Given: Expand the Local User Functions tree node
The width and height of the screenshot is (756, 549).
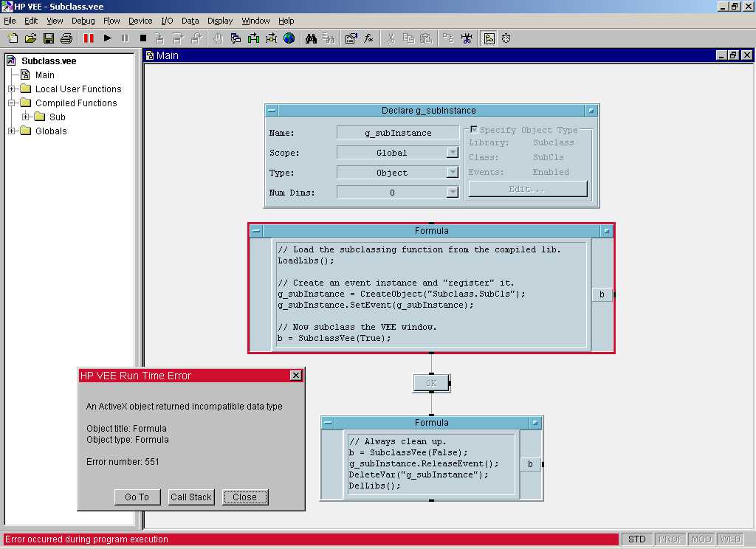Looking at the screenshot, I should (12, 89).
